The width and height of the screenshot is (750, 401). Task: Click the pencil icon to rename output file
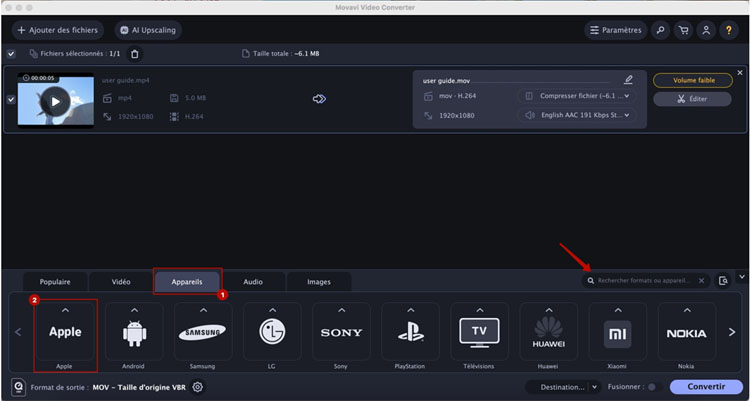tap(629, 79)
